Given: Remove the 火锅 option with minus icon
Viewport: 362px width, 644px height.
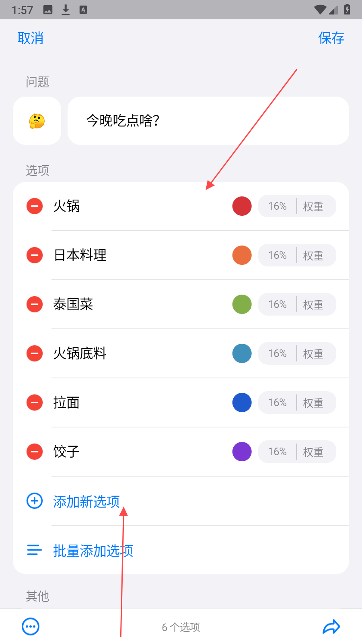Looking at the screenshot, I should tap(35, 206).
